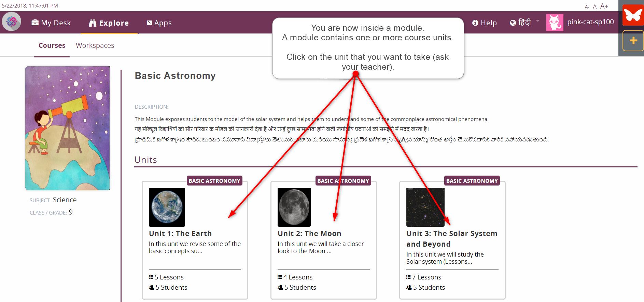The image size is (644, 302).
Task: Select the Courses tab
Action: click(x=52, y=45)
